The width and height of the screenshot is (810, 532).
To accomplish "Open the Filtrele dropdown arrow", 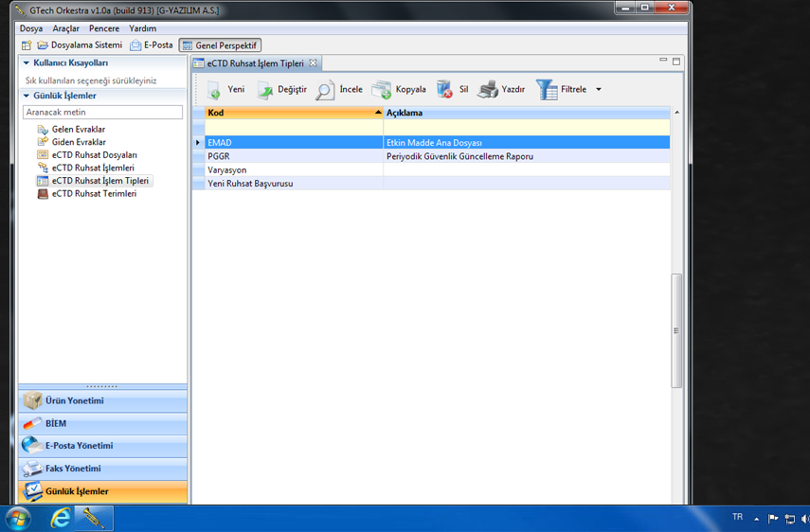I will coord(599,90).
